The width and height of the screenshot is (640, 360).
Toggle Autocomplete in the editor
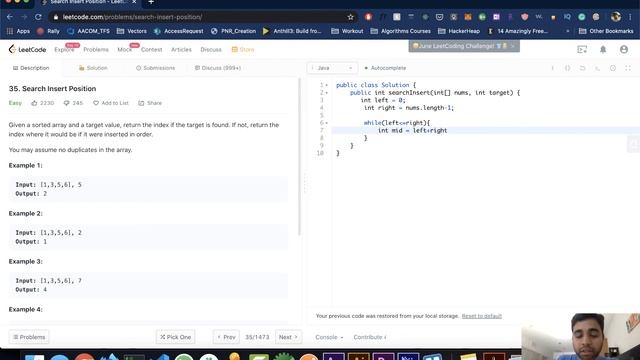385,68
